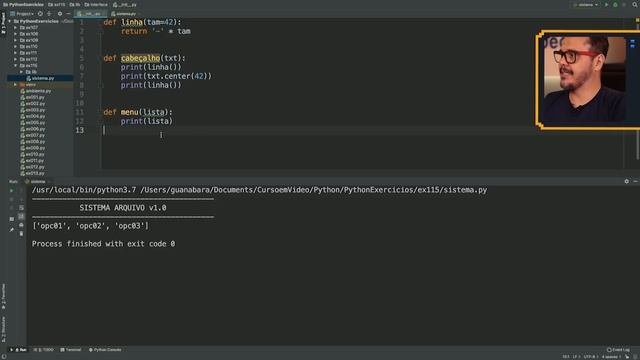Start the debug bug icon in toolbar

pyautogui.click(x=615, y=5)
